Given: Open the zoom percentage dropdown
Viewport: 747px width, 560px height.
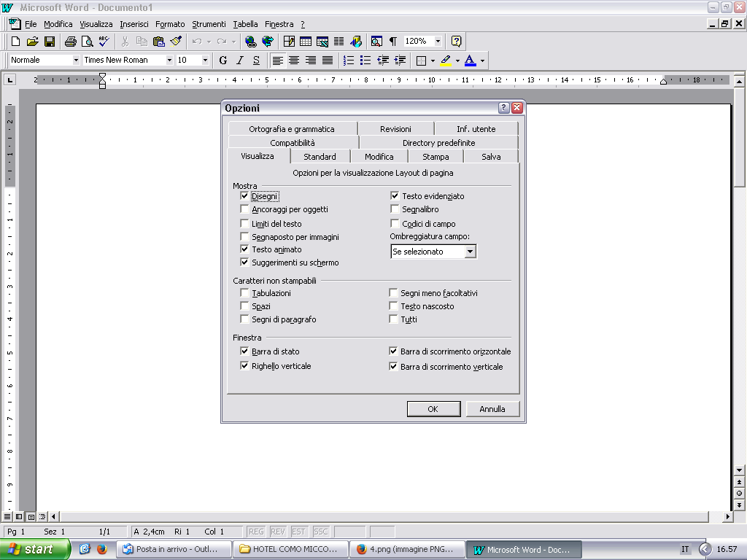Looking at the screenshot, I should point(438,42).
